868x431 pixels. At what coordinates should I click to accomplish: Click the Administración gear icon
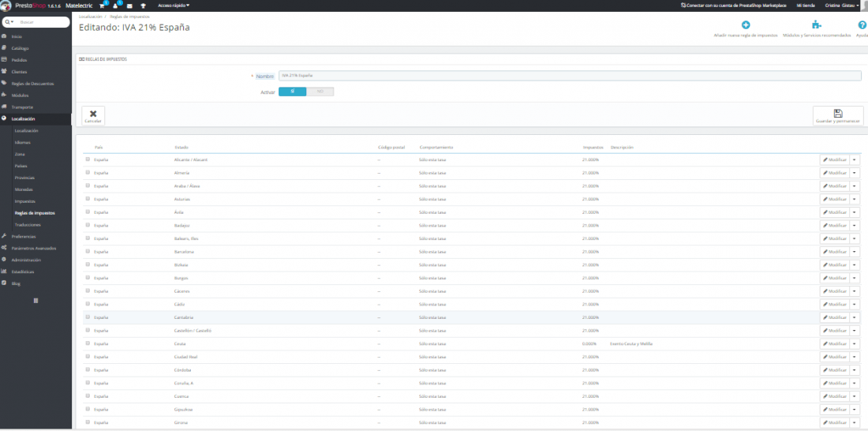pyautogui.click(x=4, y=259)
